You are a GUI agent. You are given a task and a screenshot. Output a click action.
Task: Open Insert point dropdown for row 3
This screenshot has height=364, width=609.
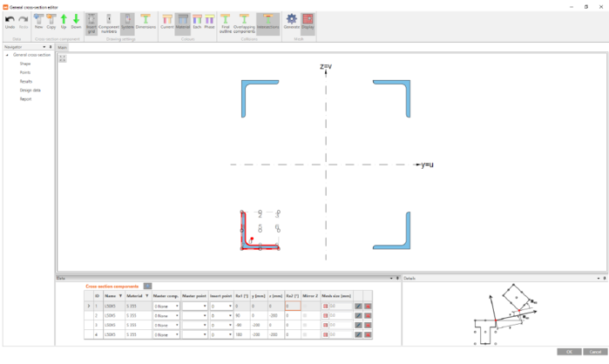coord(230,325)
